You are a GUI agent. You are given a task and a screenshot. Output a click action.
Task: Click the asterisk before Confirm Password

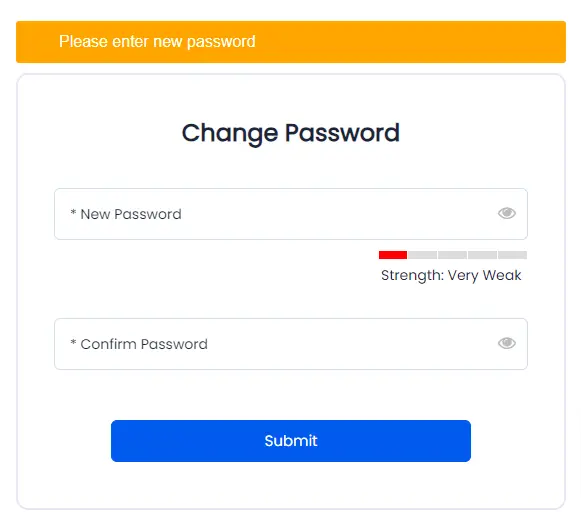[x=73, y=342]
